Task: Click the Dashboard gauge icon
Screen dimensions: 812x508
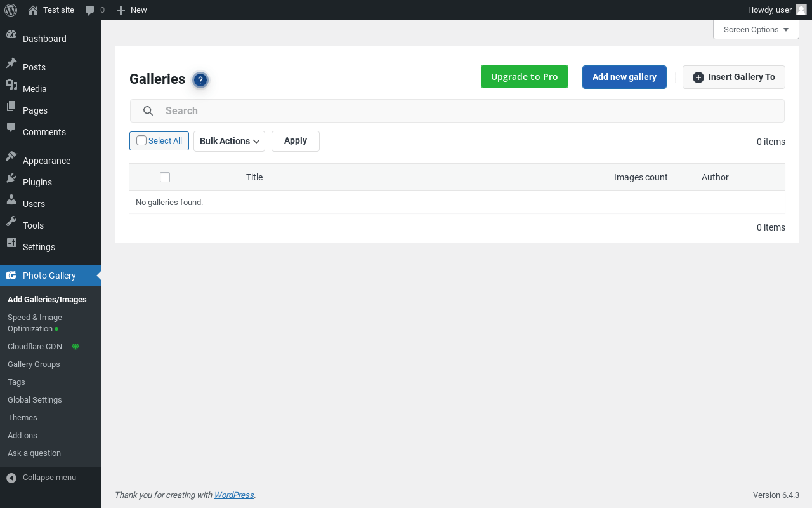Action: click(x=11, y=35)
